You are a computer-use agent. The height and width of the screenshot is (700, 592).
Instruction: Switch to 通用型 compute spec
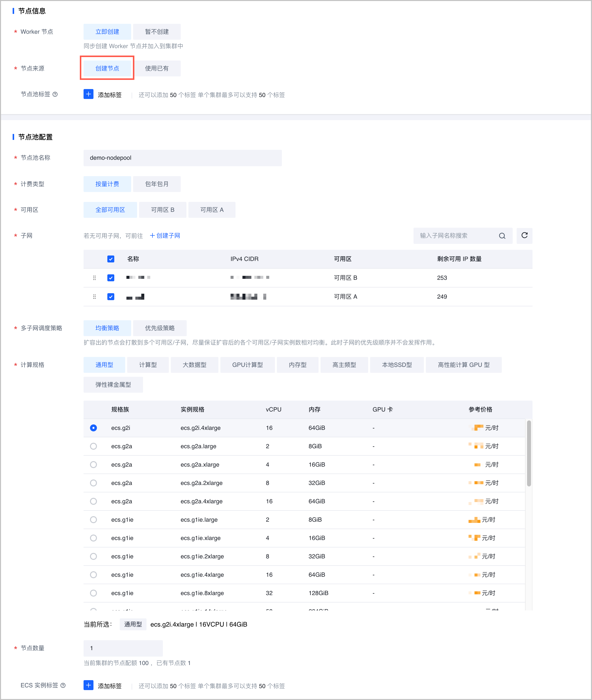[x=104, y=365]
